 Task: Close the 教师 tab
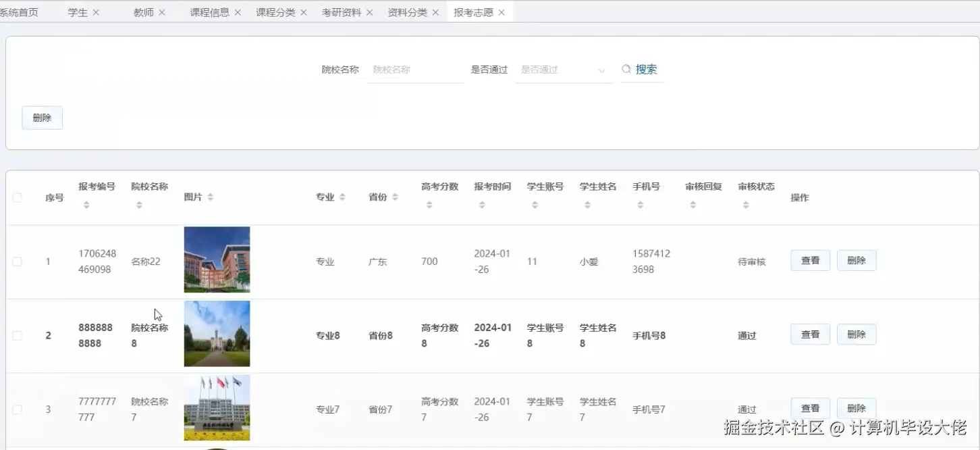pos(162,12)
